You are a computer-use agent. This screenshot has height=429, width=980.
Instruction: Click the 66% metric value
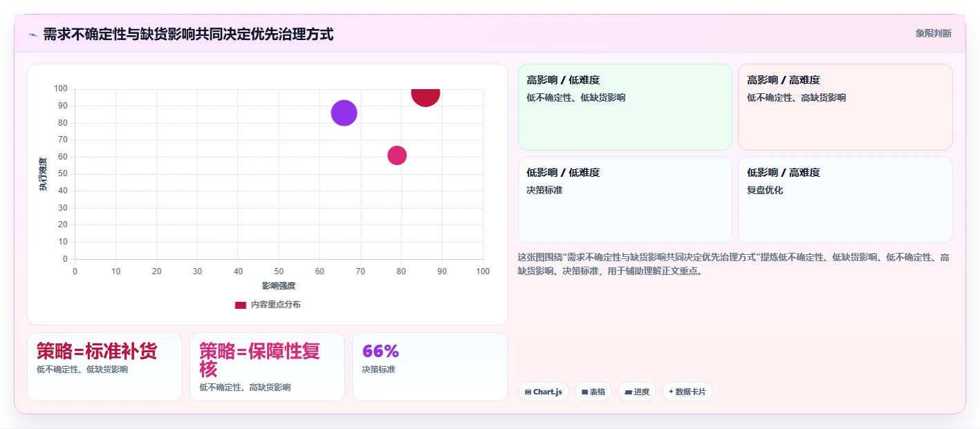pos(380,351)
